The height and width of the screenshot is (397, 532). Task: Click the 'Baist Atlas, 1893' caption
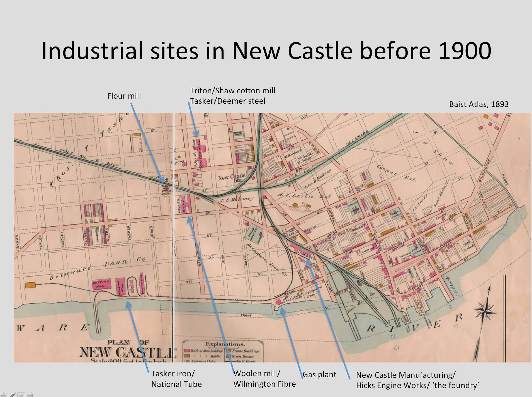pos(479,104)
